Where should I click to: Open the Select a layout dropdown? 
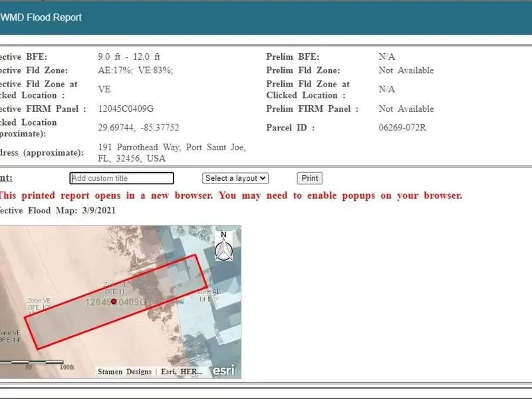(x=235, y=178)
